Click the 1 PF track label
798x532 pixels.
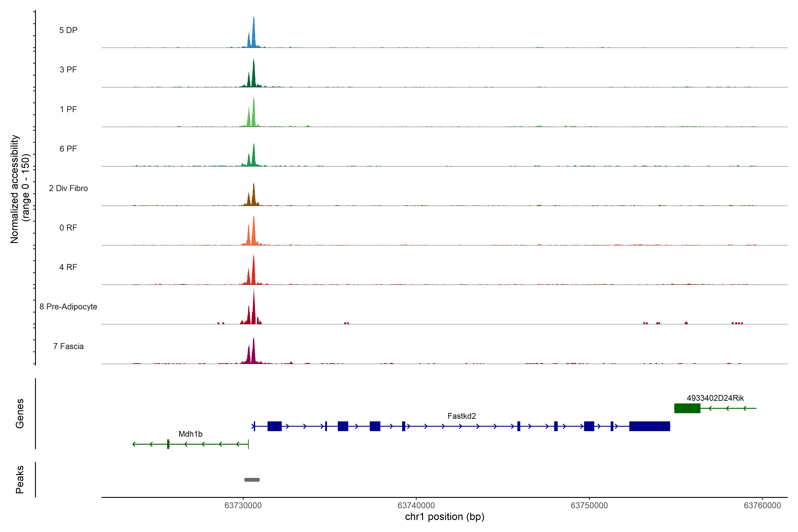68,109
